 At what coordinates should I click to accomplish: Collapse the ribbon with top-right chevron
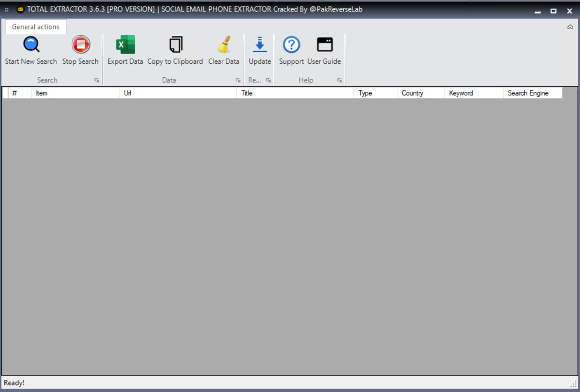click(x=570, y=27)
